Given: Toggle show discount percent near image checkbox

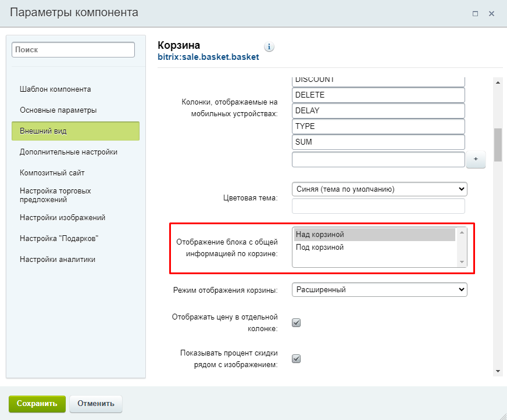Looking at the screenshot, I should click(296, 358).
